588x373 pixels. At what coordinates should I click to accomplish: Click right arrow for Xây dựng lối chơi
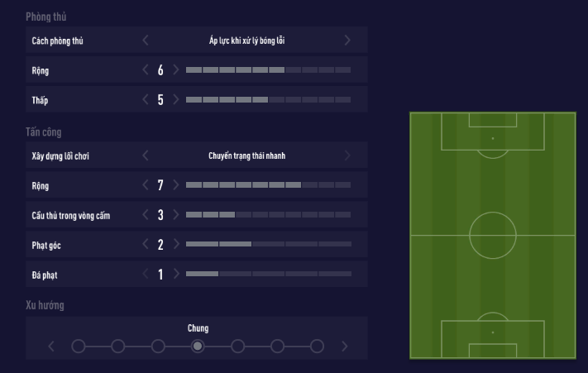347,155
